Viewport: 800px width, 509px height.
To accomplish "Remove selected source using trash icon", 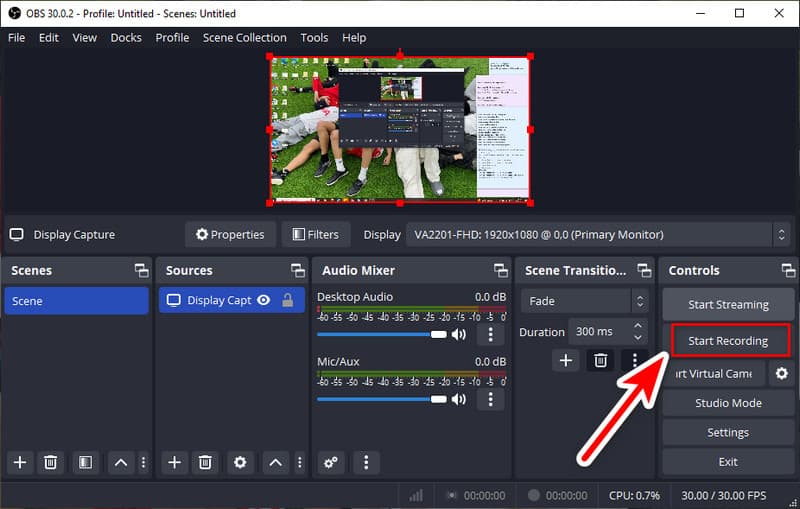I will (205, 462).
